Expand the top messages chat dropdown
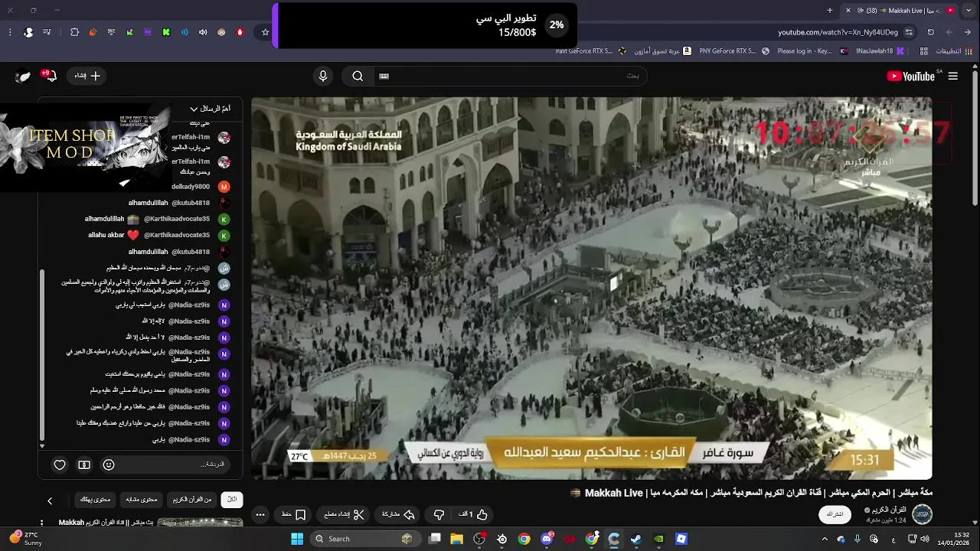Screen dimensions: 980x551 pos(210,109)
